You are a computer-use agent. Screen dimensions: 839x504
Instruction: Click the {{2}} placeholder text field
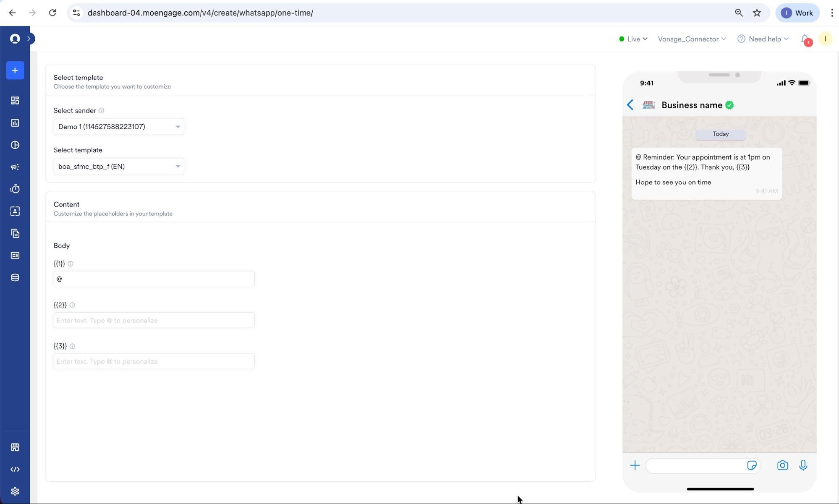click(x=154, y=320)
